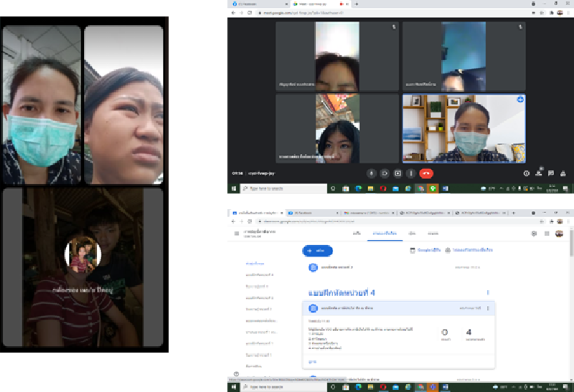Open more options in Meet call bar
Image resolution: width=574 pixels, height=392 pixels.
(x=410, y=173)
